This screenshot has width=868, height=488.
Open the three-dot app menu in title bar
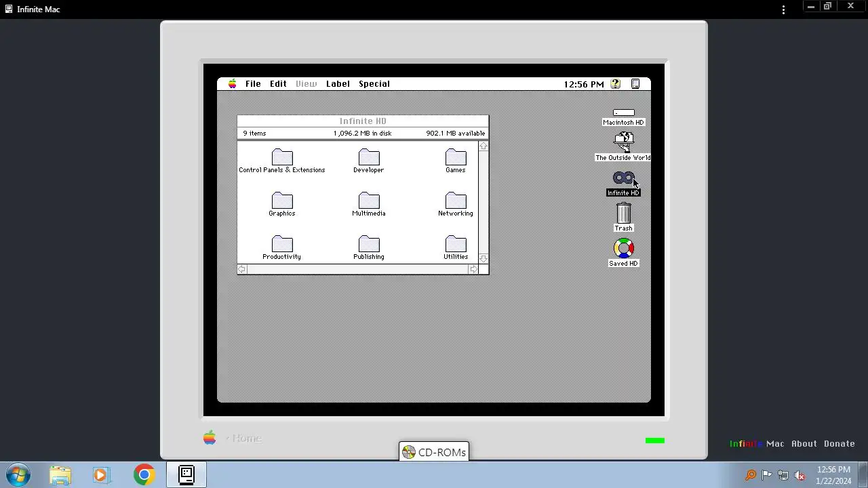point(784,9)
